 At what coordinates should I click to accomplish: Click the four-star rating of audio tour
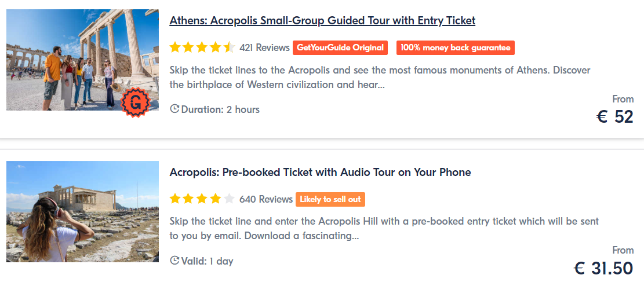[x=202, y=199]
